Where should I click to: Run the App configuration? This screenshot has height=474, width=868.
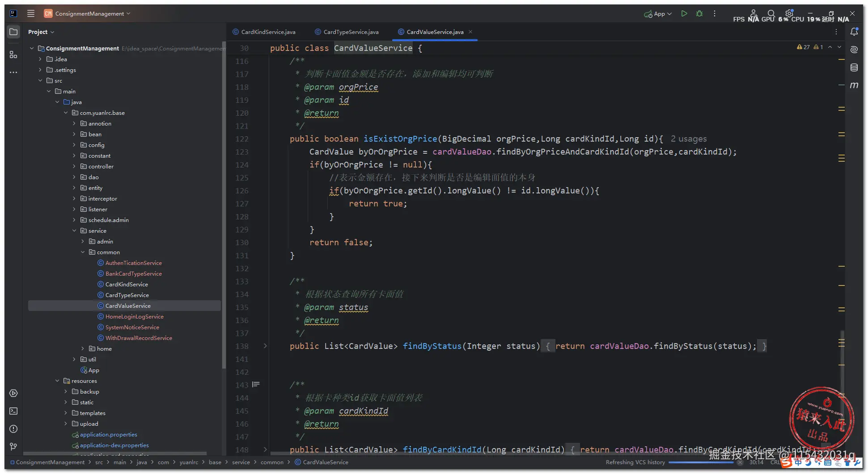coord(684,13)
